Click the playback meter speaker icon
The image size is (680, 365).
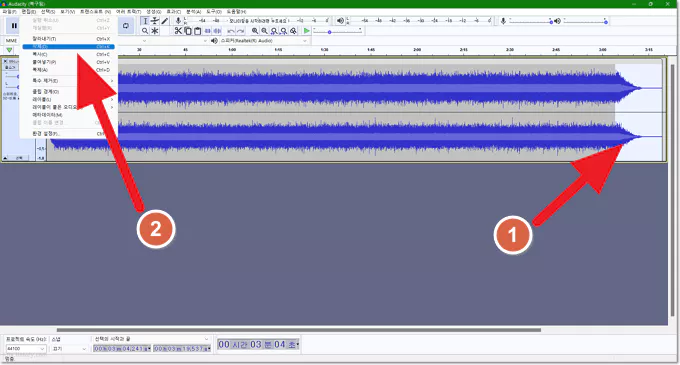(340, 21)
